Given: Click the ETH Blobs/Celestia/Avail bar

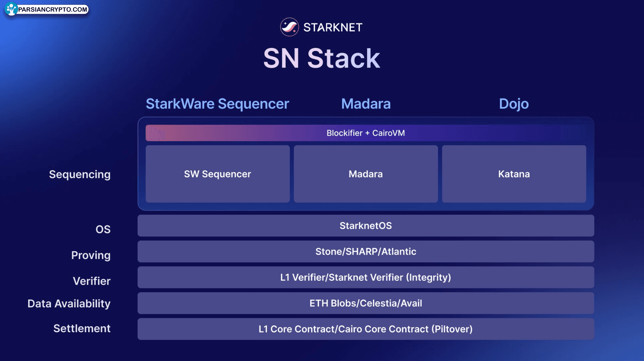Looking at the screenshot, I should coord(366,303).
